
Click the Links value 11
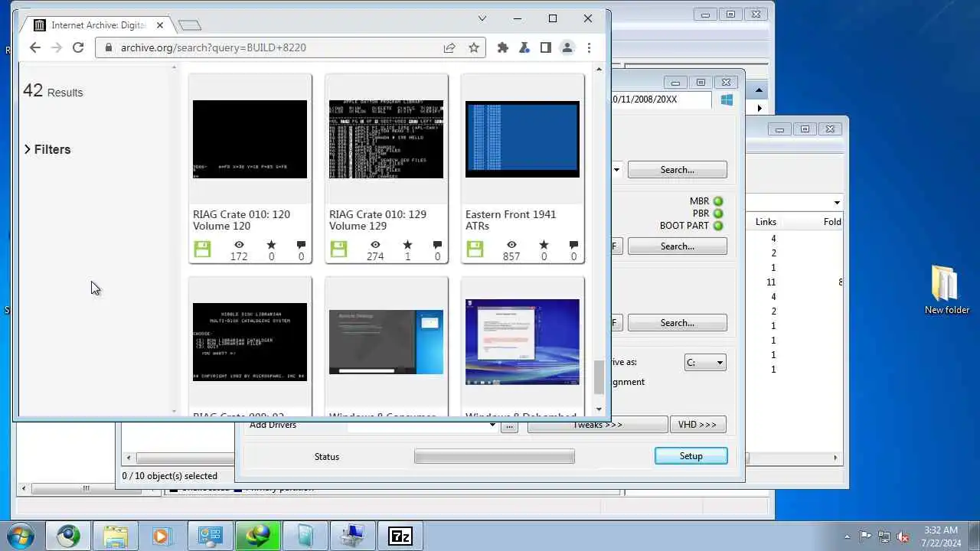coord(771,282)
